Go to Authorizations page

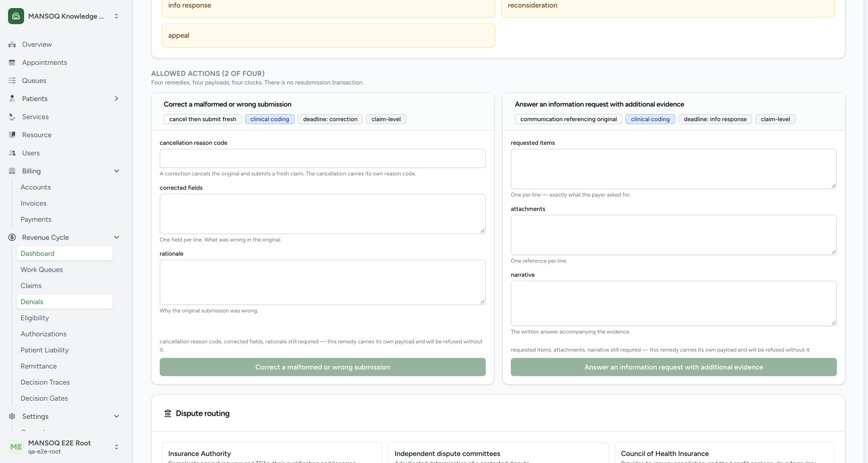64,334
